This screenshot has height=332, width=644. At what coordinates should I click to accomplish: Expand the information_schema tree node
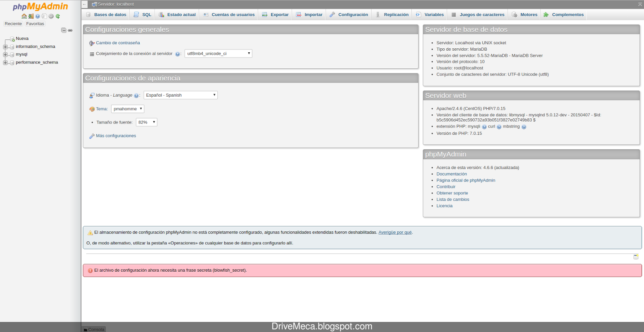pos(5,47)
